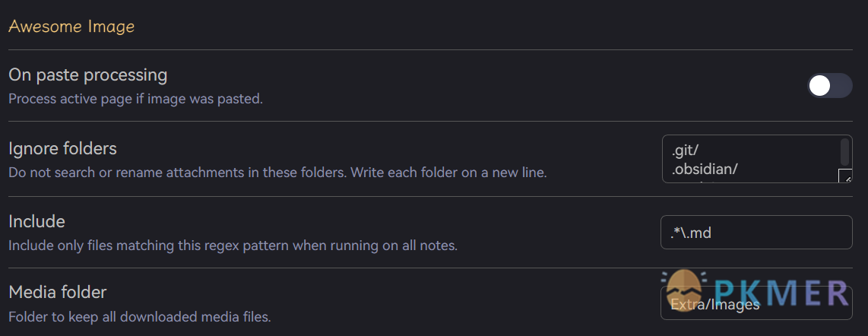Click the 'Include only files matching' description

tap(233, 245)
